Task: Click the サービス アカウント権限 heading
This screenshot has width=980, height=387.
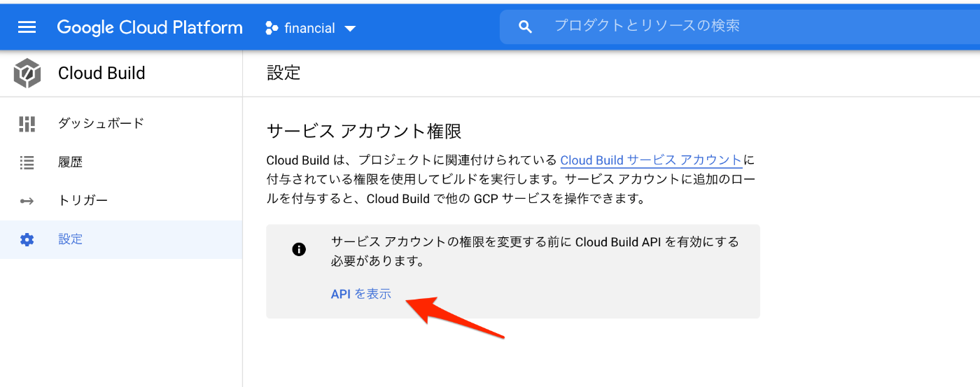Action: pos(365,132)
